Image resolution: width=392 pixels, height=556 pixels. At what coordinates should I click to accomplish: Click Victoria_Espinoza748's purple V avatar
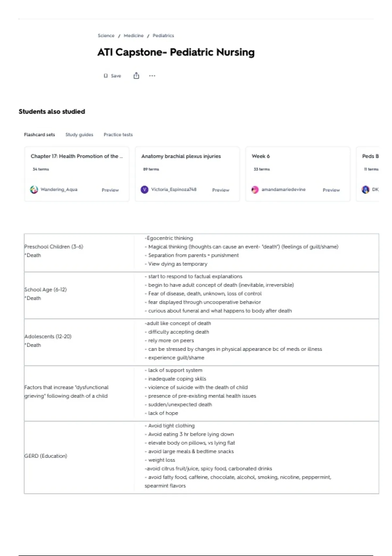coord(144,190)
